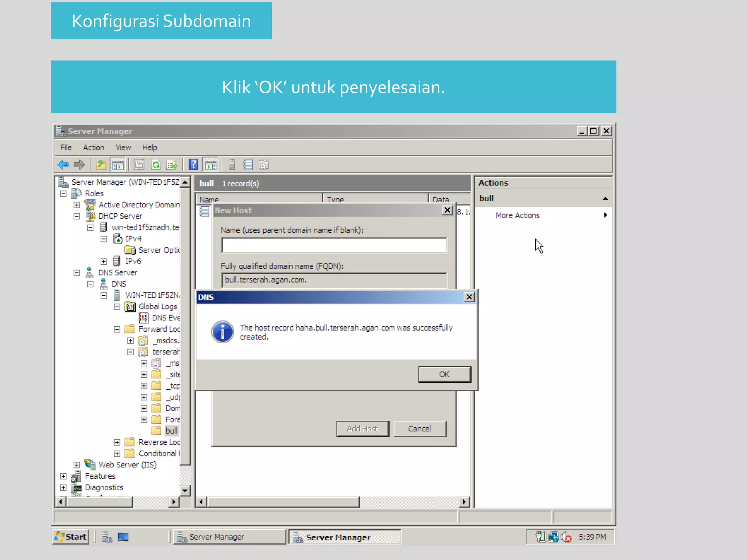This screenshot has height=560, width=747.
Task: Click tree pane scroll down arrow
Action: (x=185, y=491)
